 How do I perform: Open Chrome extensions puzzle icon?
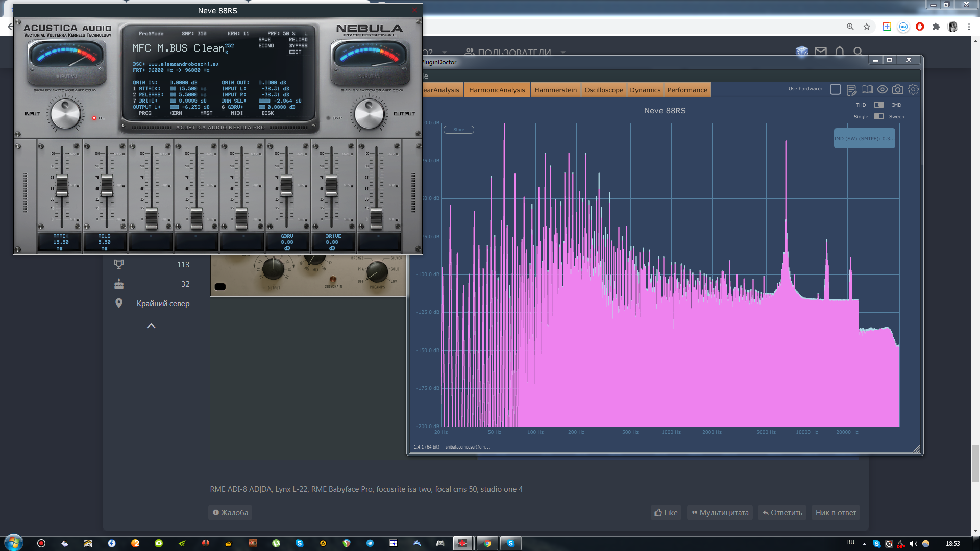tap(936, 27)
